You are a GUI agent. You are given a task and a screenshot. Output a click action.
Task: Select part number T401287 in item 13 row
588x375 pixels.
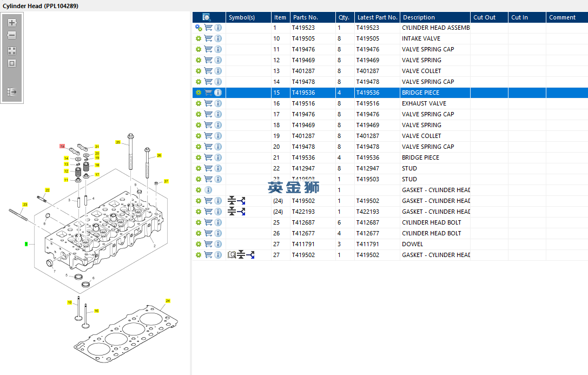303,71
